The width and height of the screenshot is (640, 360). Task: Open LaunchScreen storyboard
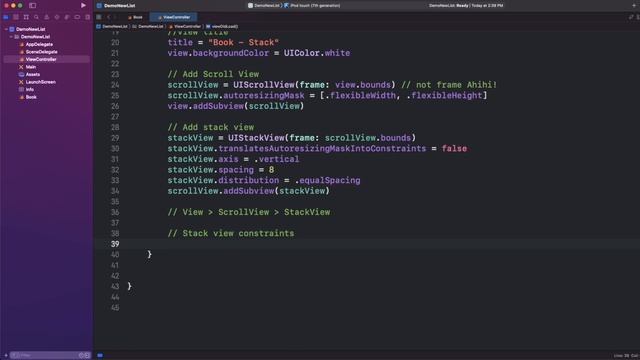pyautogui.click(x=40, y=82)
